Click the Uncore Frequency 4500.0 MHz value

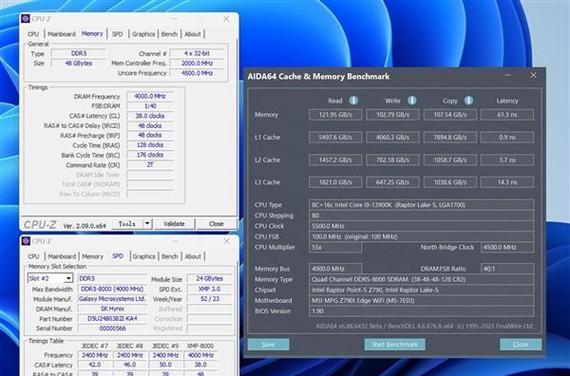click(x=197, y=73)
